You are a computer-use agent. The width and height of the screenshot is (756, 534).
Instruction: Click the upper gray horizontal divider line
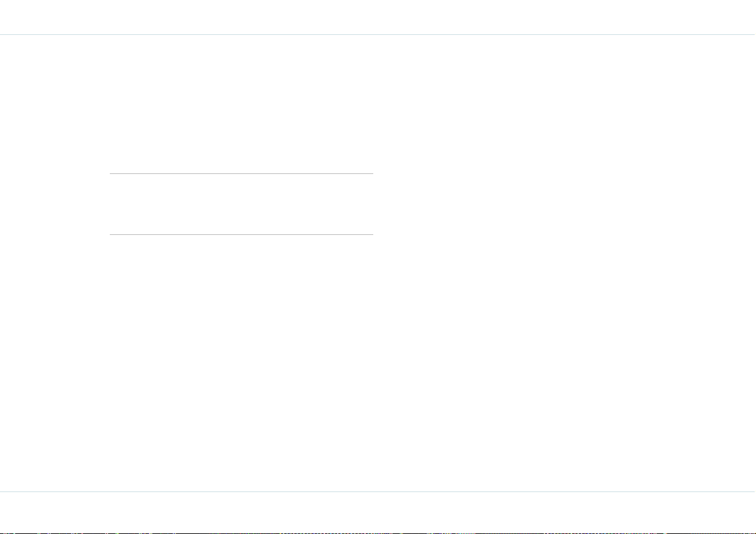tap(241, 173)
